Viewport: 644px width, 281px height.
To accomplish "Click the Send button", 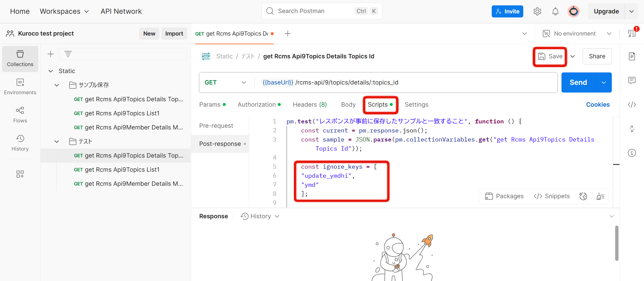I will [578, 82].
